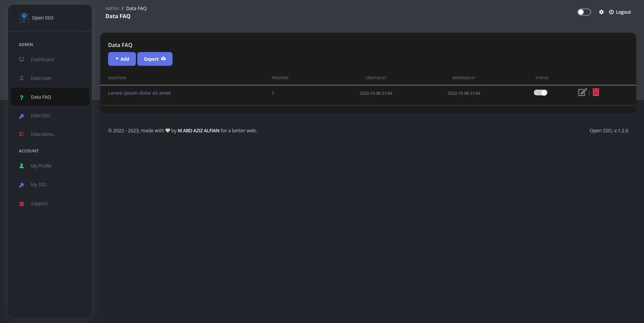This screenshot has width=644, height=323.
Task: Go to Data User page
Action: coord(50,78)
